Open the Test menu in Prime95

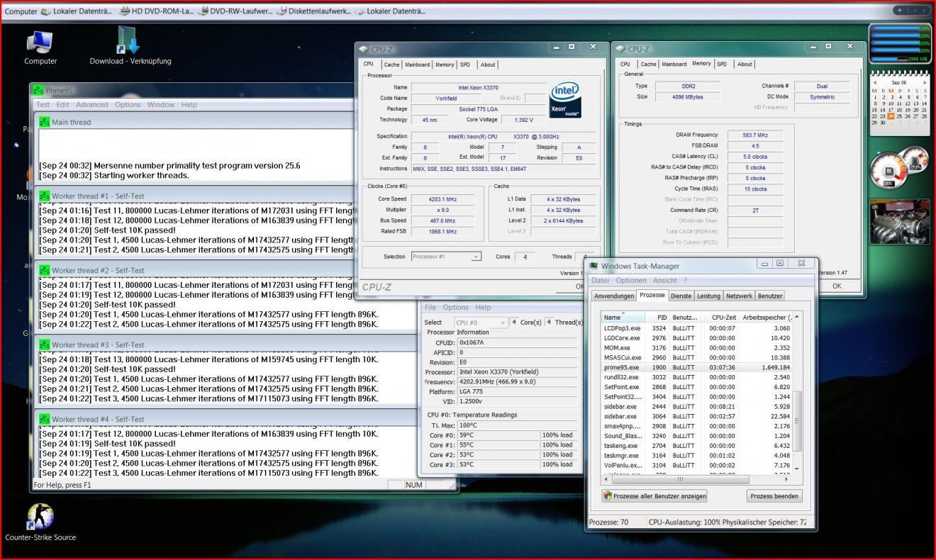(43, 105)
